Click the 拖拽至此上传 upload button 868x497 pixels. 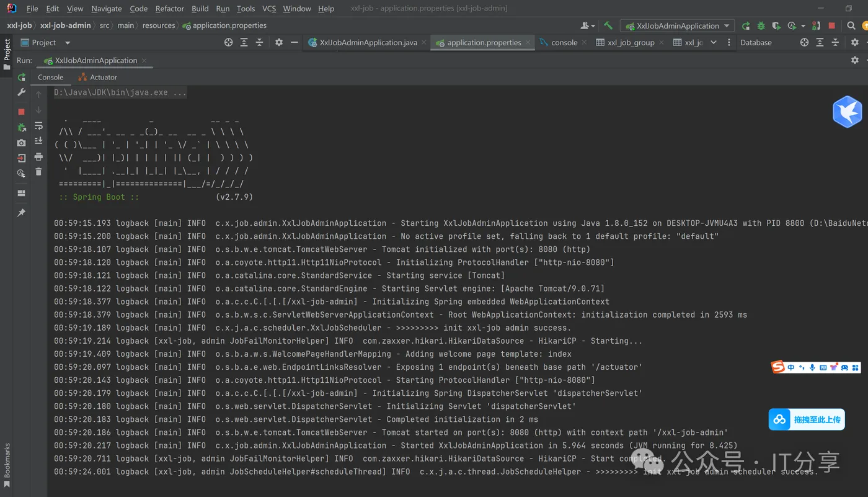point(807,419)
